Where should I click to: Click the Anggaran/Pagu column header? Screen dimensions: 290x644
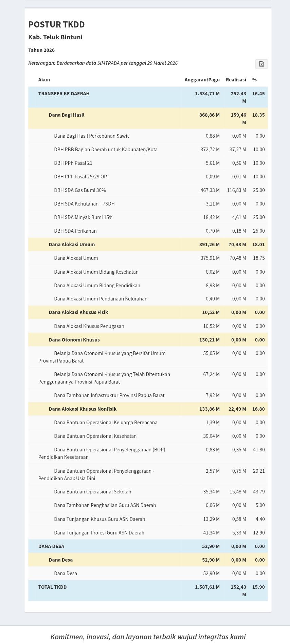pyautogui.click(x=202, y=80)
